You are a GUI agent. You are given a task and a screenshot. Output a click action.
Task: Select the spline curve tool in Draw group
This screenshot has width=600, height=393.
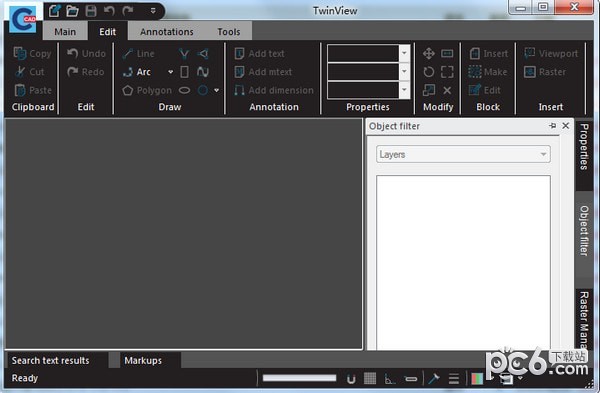[x=203, y=72]
